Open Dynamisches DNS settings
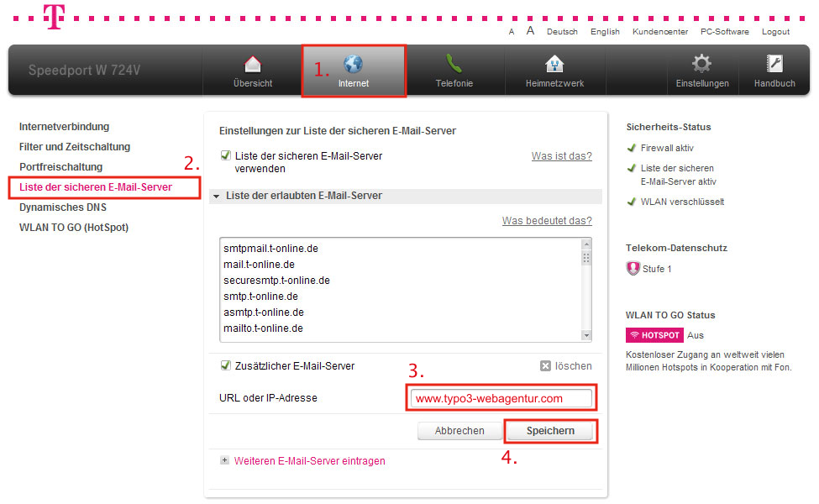819x504 pixels. [63, 207]
